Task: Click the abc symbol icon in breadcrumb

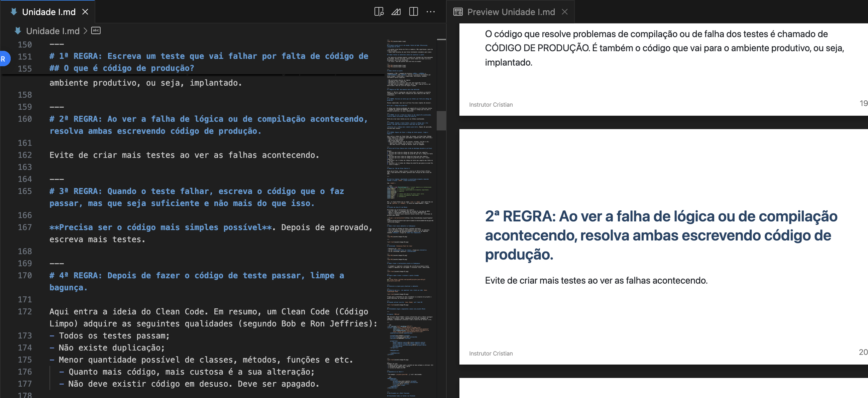Action: click(x=96, y=30)
